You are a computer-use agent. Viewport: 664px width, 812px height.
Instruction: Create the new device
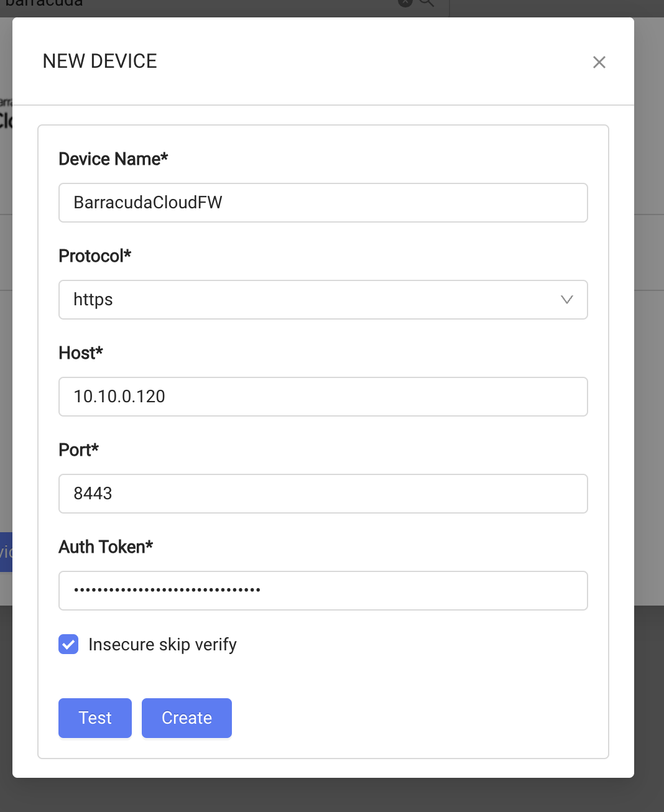(187, 718)
